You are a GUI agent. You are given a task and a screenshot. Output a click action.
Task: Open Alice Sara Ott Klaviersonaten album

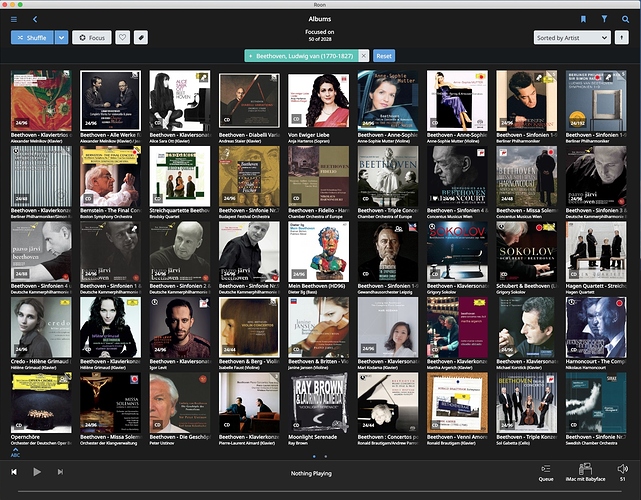click(x=180, y=101)
